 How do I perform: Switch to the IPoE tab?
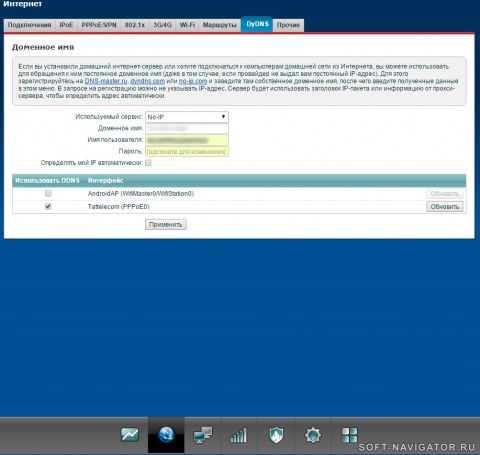coord(66,25)
